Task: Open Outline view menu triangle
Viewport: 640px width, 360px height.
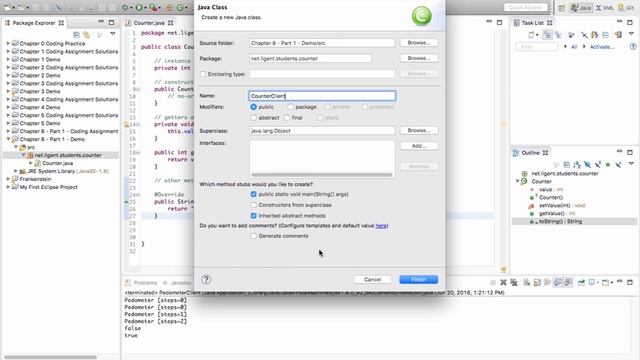Action: [631, 163]
